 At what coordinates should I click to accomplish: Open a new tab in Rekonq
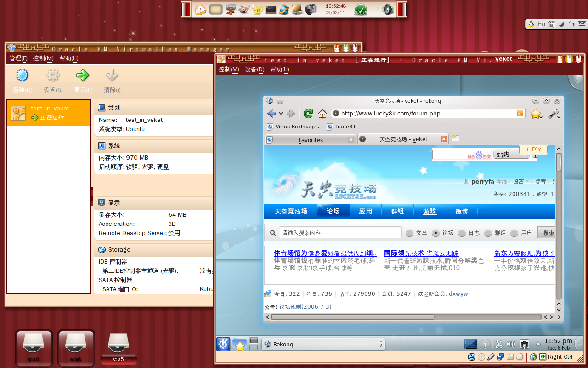click(x=455, y=138)
